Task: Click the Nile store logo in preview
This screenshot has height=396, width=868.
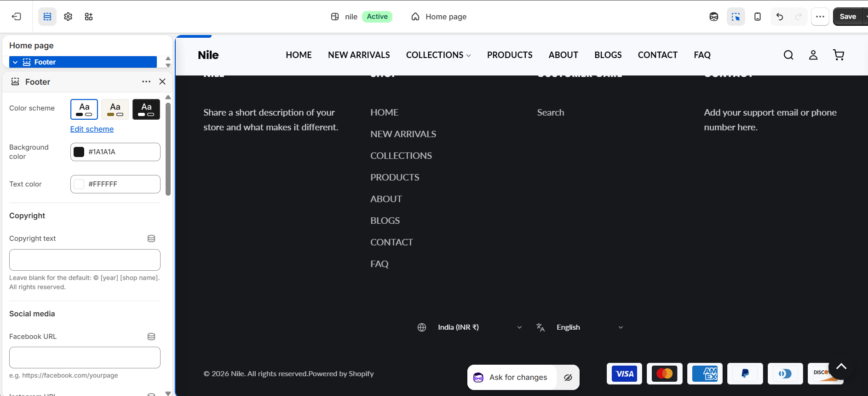Action: click(208, 55)
